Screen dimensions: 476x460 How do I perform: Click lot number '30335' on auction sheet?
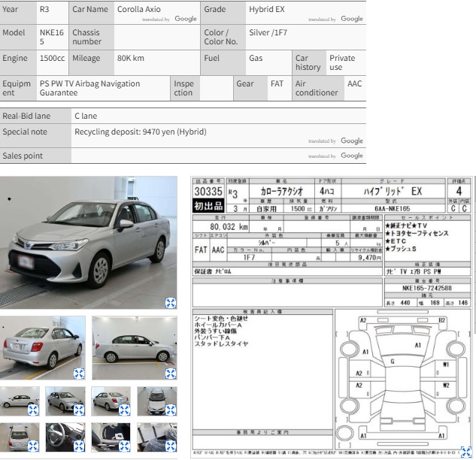pos(208,192)
